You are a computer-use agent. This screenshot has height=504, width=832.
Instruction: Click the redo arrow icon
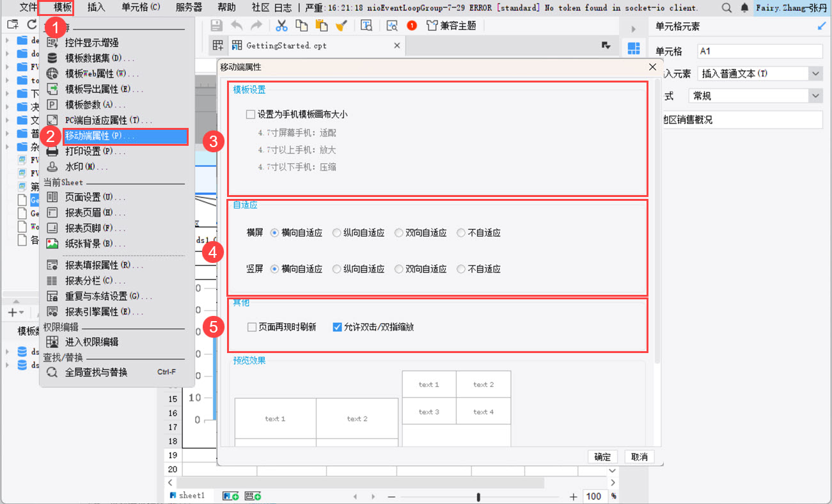tap(256, 26)
